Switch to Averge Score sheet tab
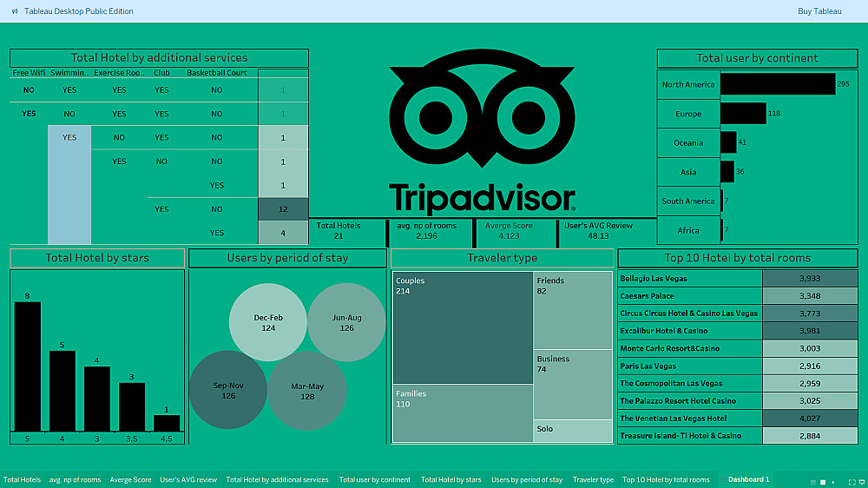The height and width of the screenshot is (488, 868). 131,479
